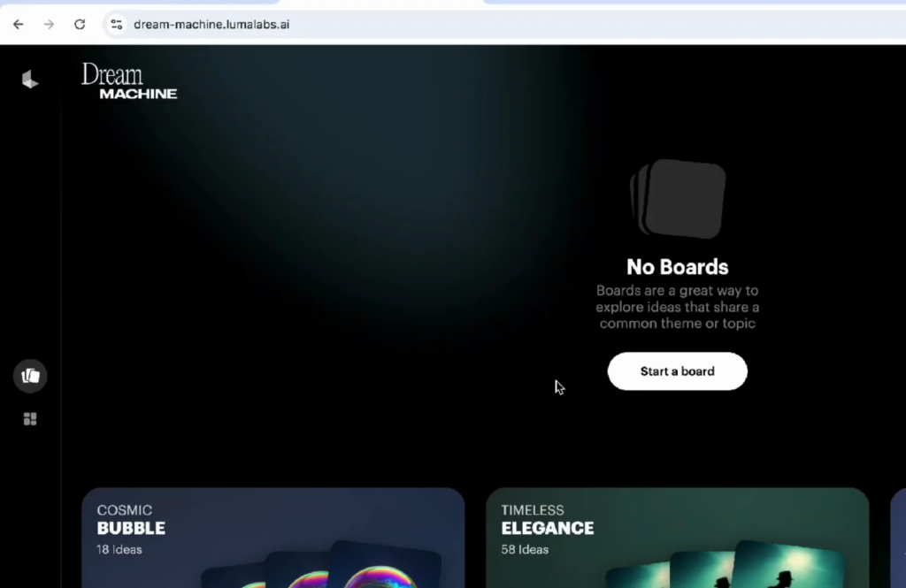Click the browser back arrow
Image resolution: width=906 pixels, height=588 pixels.
pos(18,24)
